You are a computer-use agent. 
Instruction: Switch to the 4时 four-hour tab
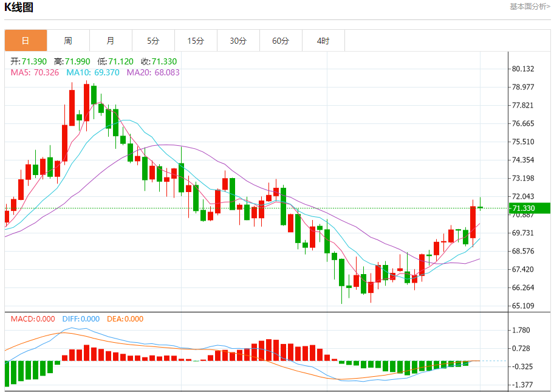(323, 41)
